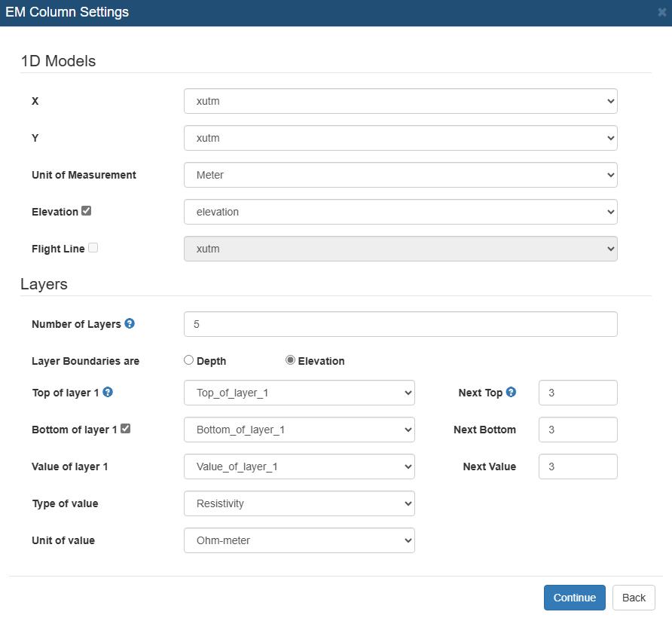Click help icon next to Next Top
This screenshot has width=672, height=624.
point(511,392)
